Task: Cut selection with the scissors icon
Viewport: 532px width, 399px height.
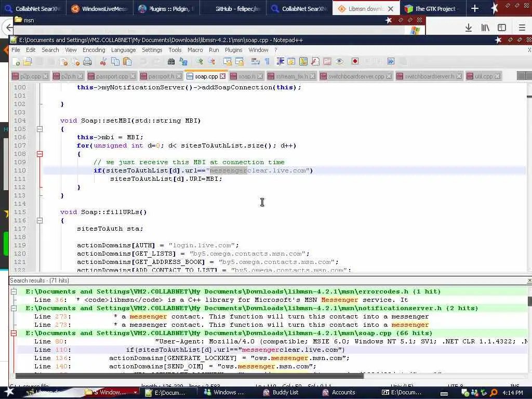Action: (103, 61)
